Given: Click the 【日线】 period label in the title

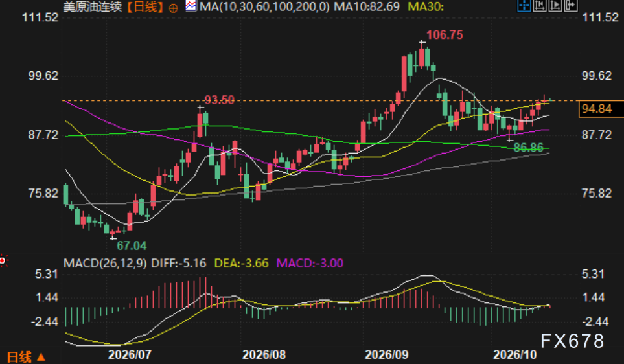Looking at the screenshot, I should [x=145, y=6].
